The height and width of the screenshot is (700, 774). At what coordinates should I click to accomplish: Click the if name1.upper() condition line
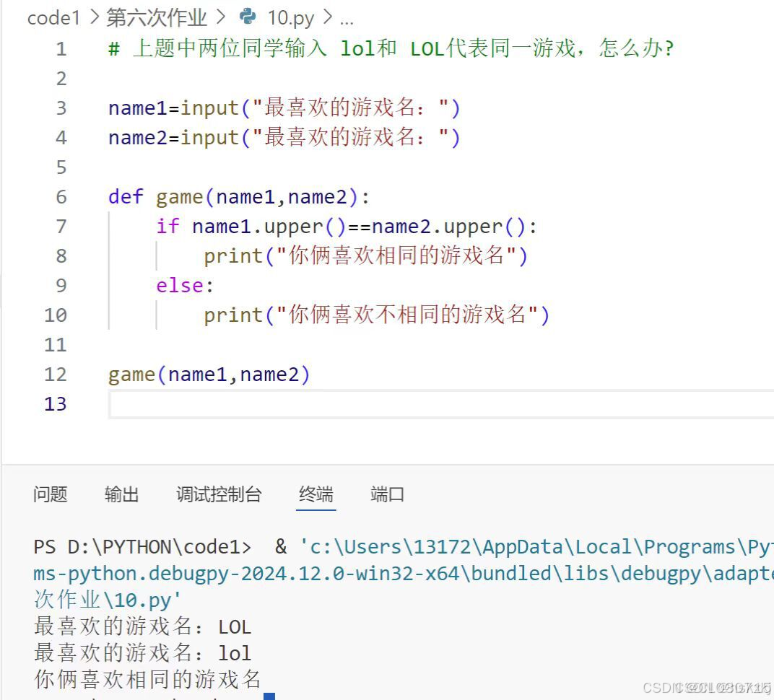tap(347, 227)
